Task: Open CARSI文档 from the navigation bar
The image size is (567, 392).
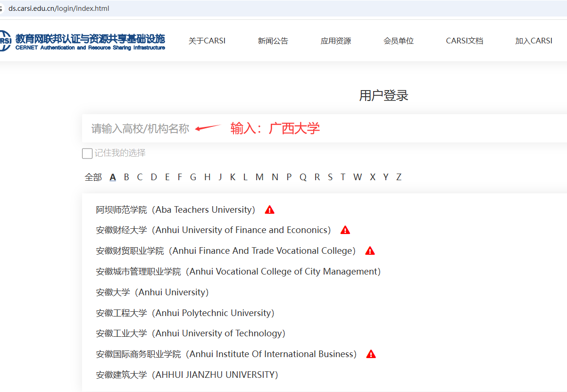Action: point(465,41)
